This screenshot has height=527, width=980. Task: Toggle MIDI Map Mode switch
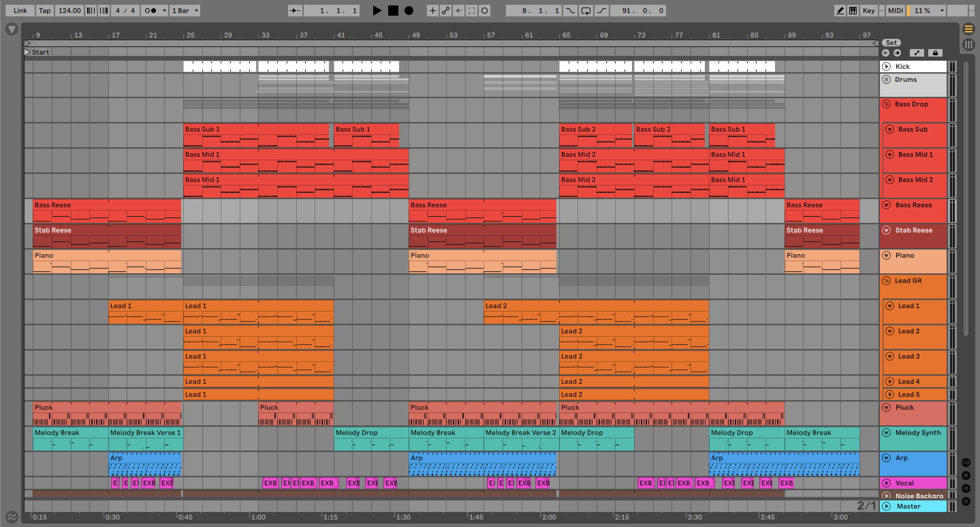click(x=895, y=11)
